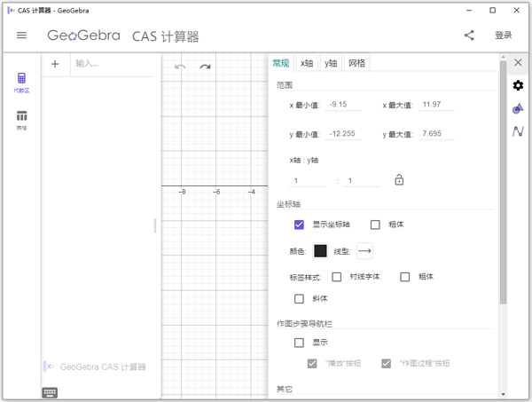Open the black axis color swatch
The width and height of the screenshot is (532, 402).
pyautogui.click(x=320, y=251)
